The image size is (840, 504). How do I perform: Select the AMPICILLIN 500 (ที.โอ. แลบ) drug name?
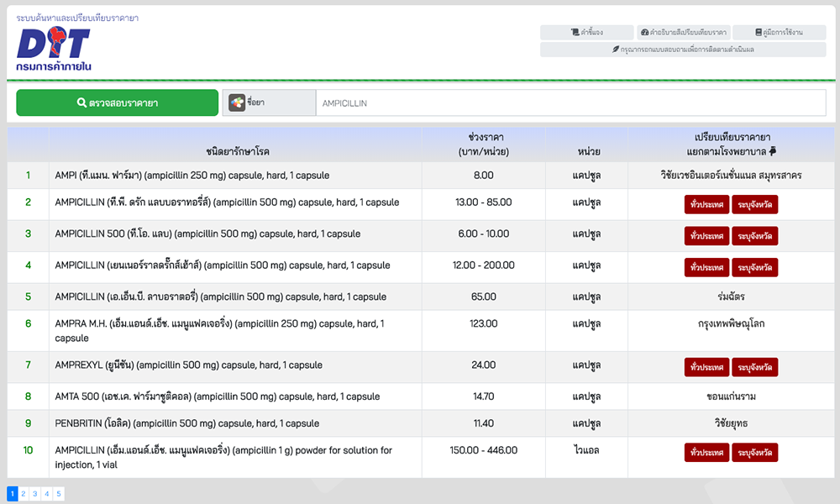click(x=207, y=234)
